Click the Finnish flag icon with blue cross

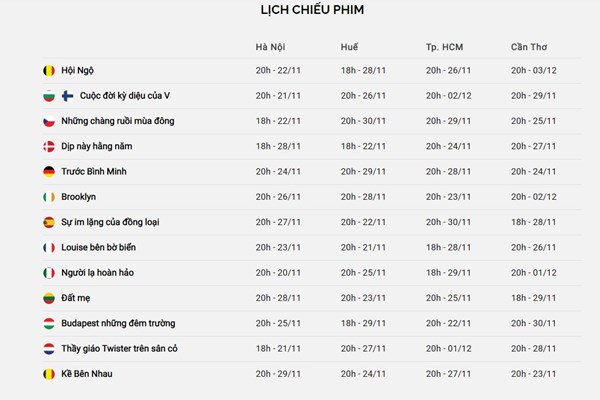67,96
